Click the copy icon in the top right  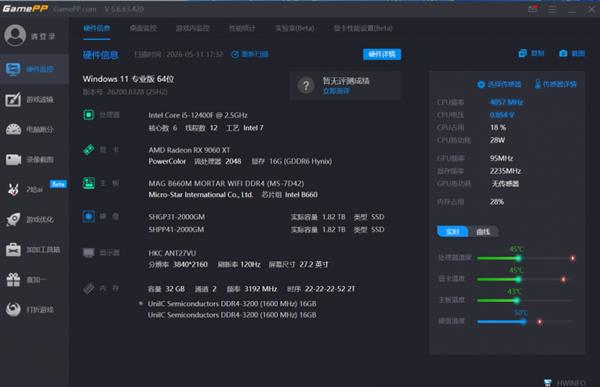point(522,53)
